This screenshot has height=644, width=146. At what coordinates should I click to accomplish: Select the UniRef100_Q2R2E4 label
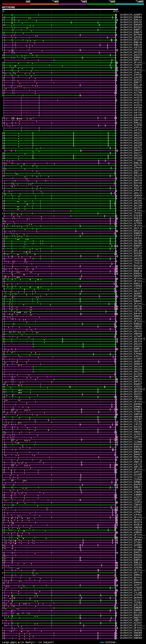pyautogui.click(x=131, y=37)
